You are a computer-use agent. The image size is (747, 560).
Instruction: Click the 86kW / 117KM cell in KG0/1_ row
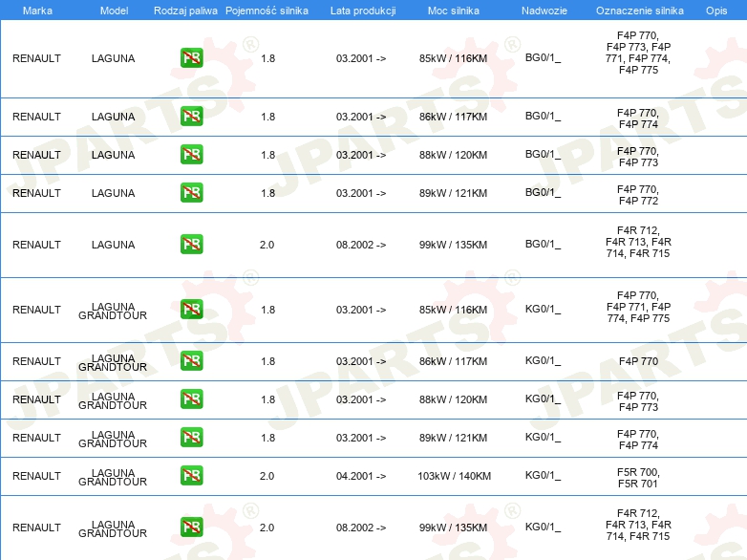[x=453, y=361]
